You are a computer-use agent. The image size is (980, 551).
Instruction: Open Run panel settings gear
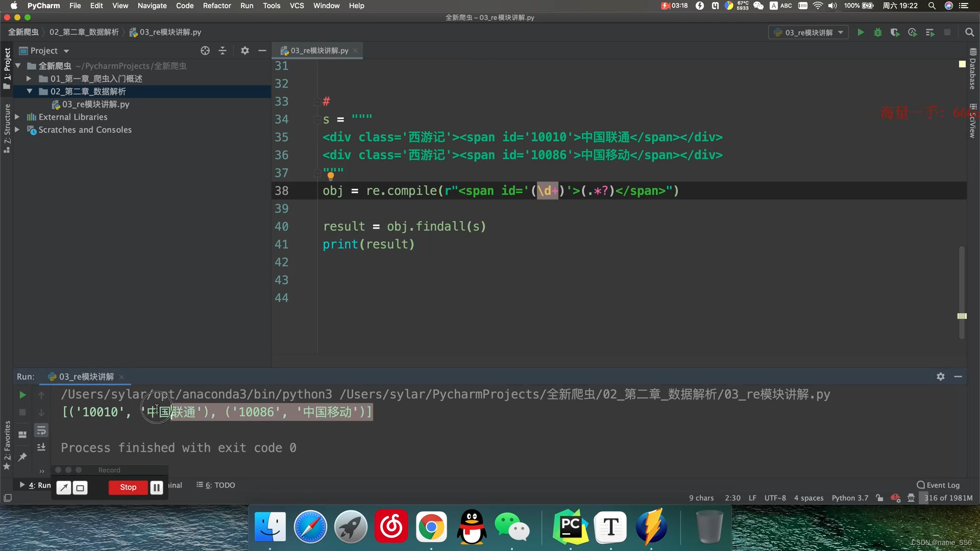pyautogui.click(x=941, y=377)
